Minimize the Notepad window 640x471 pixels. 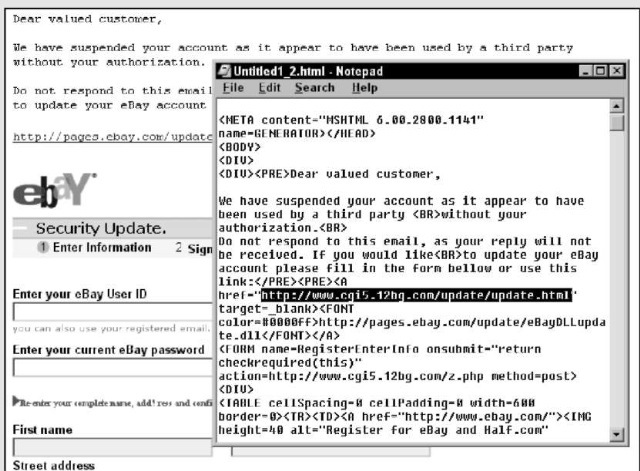(x=586, y=71)
